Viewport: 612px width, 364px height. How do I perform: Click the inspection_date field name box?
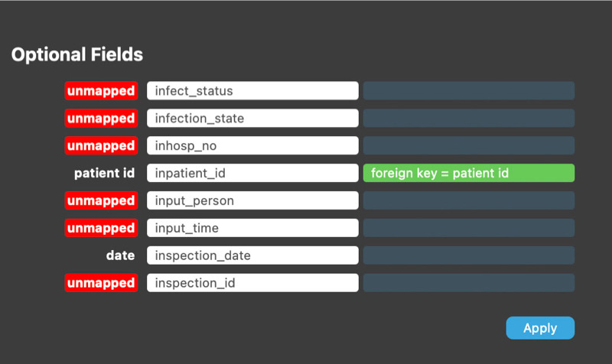[x=252, y=255]
